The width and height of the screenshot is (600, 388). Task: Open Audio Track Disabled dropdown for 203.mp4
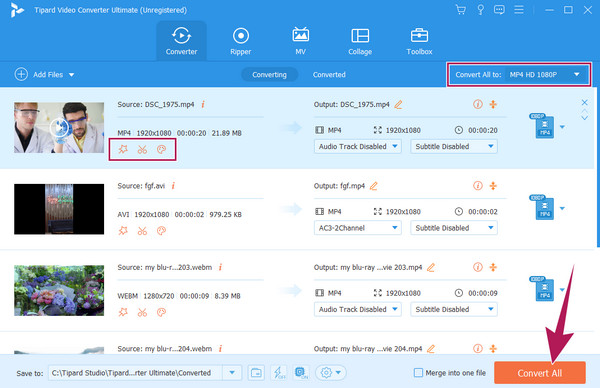click(358, 309)
